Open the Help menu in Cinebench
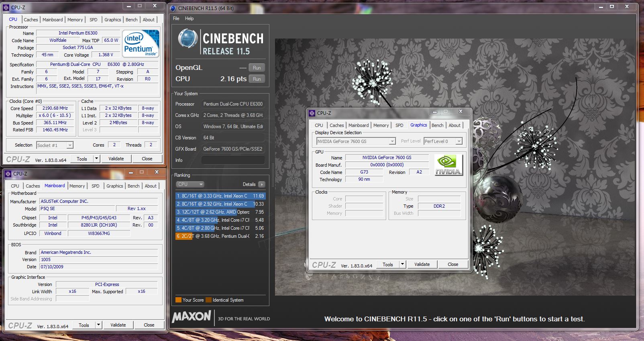This screenshot has height=341, width=644. (190, 18)
